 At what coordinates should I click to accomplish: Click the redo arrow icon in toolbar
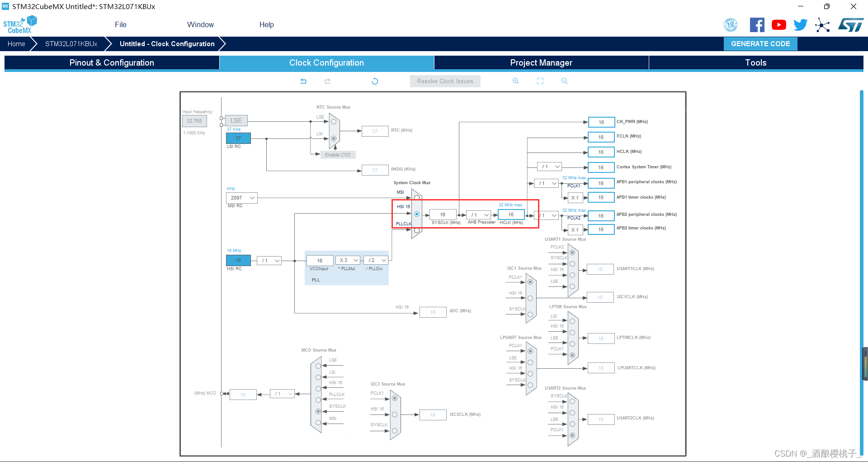pos(328,81)
